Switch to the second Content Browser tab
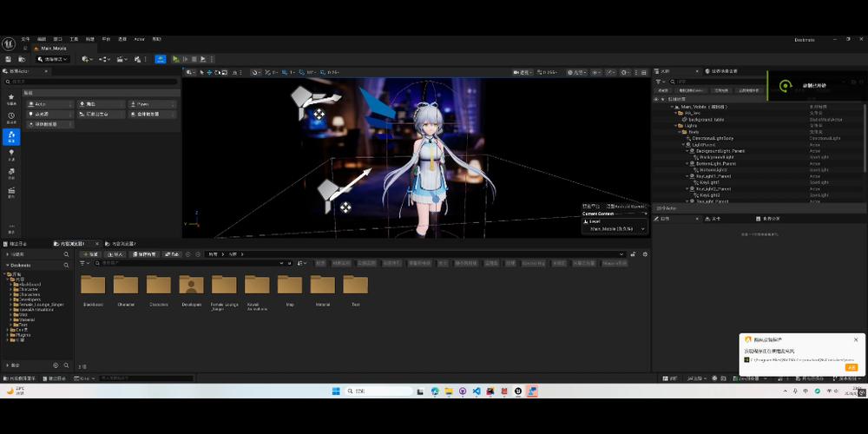Screen dimensions: 868x434 pos(124,244)
